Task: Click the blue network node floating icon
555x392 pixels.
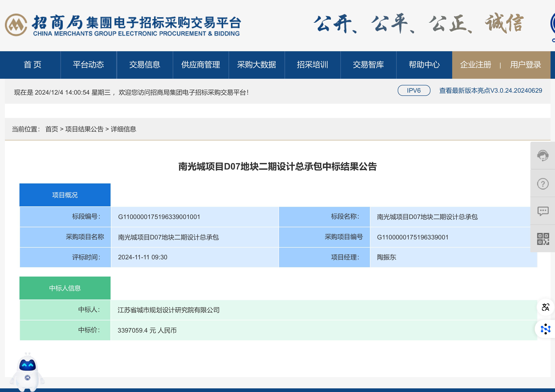Action: coord(545,329)
